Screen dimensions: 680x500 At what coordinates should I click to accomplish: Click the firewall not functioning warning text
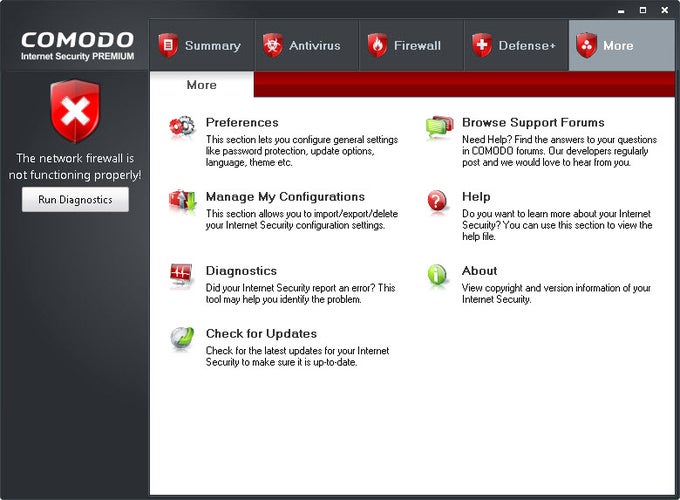tap(75, 167)
